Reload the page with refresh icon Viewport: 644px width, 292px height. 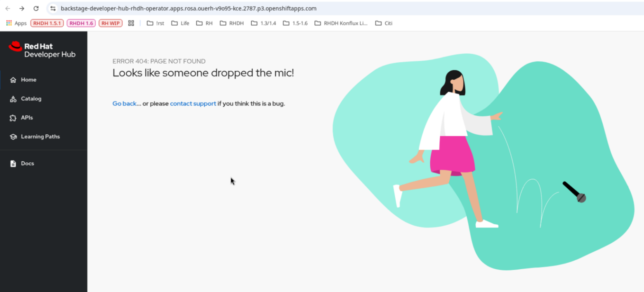36,8
